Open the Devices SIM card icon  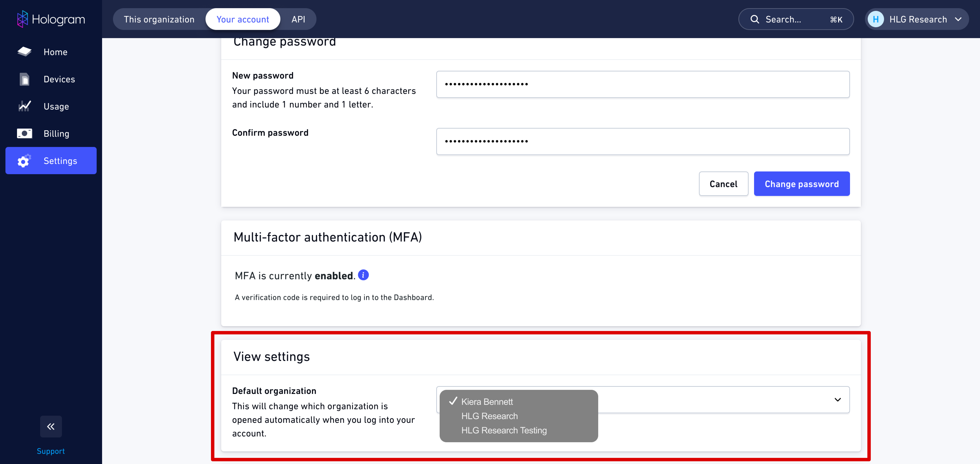point(24,79)
